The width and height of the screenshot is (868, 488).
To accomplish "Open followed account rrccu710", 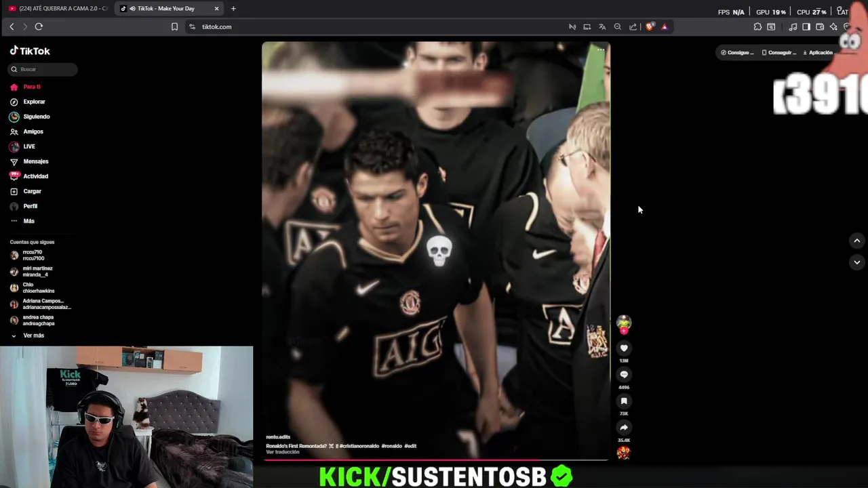I will [28, 255].
